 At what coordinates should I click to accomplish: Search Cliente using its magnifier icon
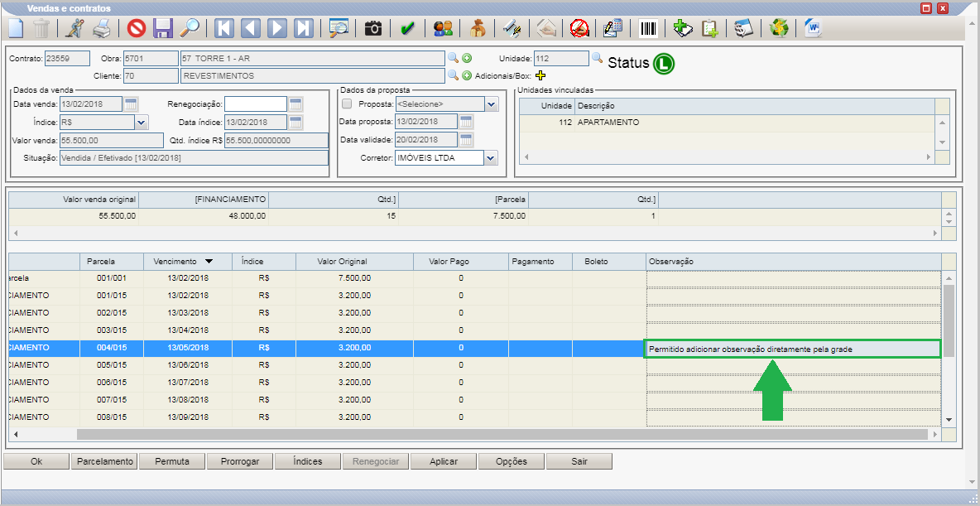pyautogui.click(x=453, y=75)
